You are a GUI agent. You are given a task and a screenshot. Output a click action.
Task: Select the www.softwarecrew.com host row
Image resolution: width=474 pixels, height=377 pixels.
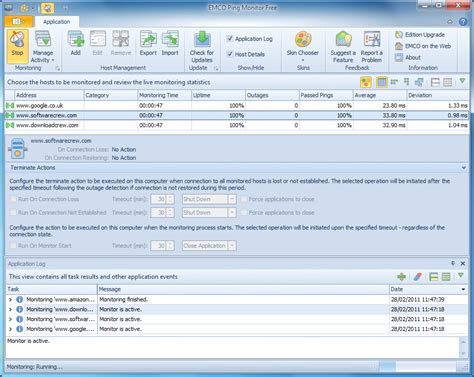point(237,115)
